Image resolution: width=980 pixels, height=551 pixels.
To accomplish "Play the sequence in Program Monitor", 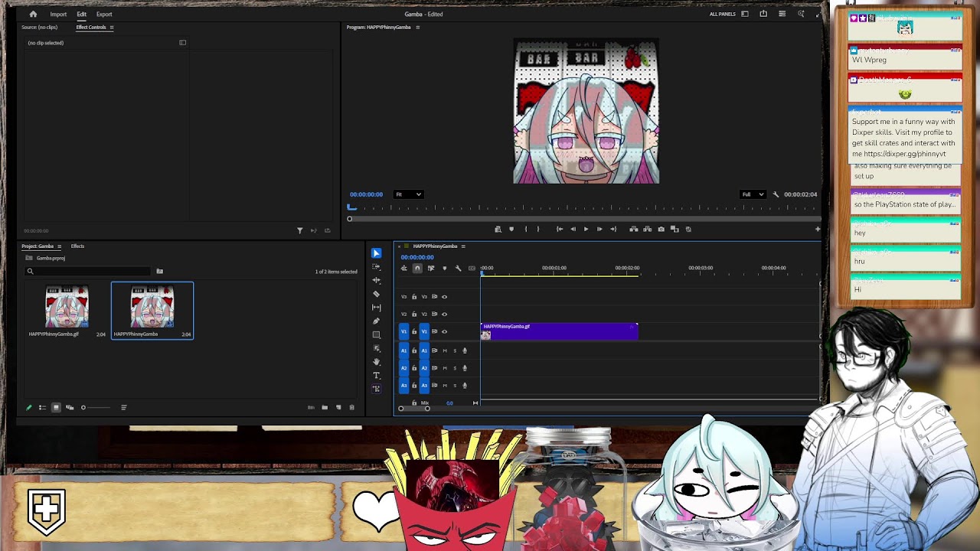I will [586, 229].
